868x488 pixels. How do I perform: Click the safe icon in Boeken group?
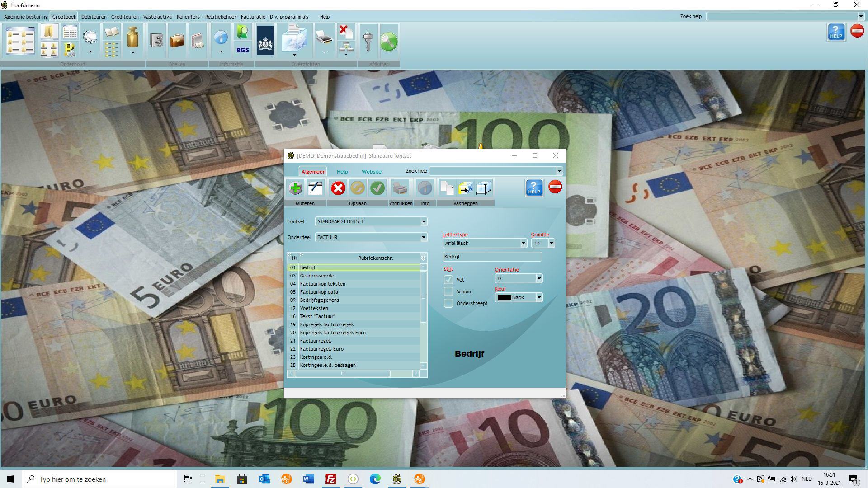[x=157, y=41]
